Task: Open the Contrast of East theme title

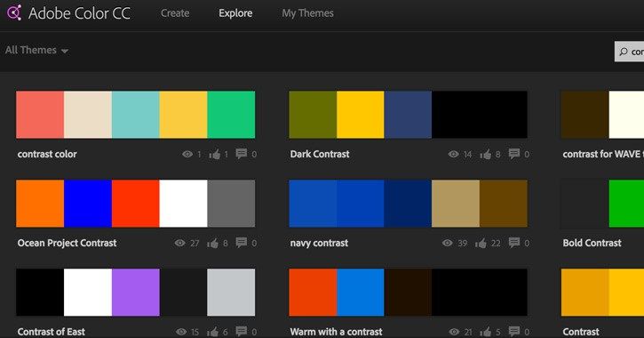Action: click(52, 332)
